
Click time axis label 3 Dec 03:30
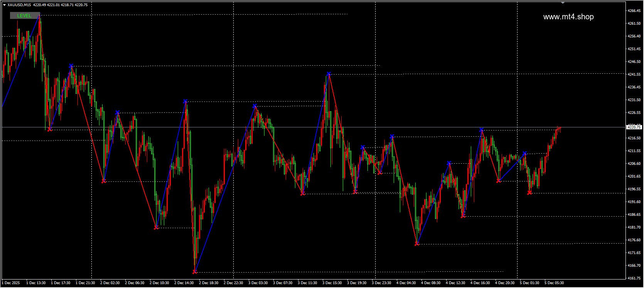coord(258,283)
